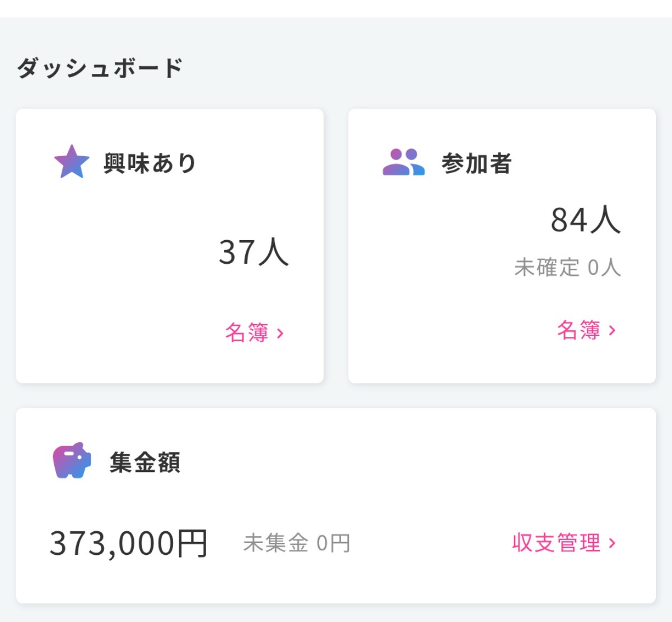Click the 参加者 card title

pos(476,163)
